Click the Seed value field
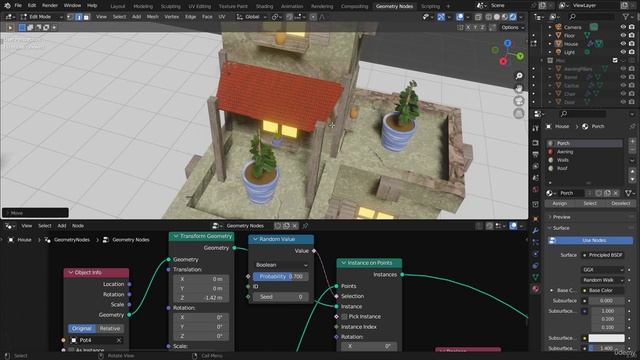The width and height of the screenshot is (640, 360). coord(281,297)
